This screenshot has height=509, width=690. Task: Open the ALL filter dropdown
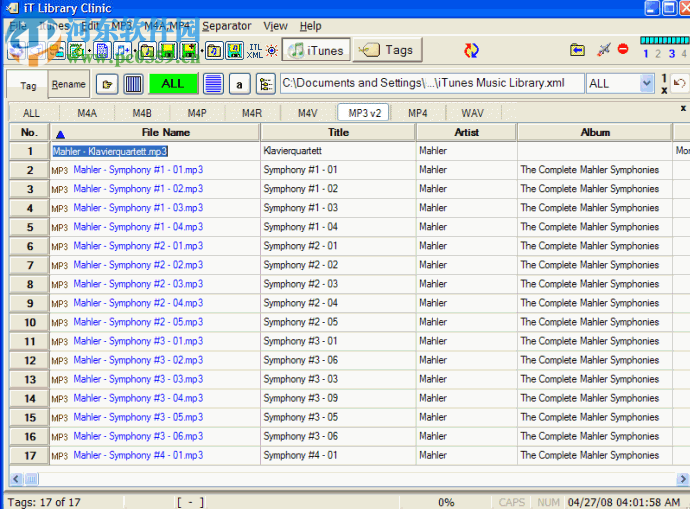pos(646,84)
